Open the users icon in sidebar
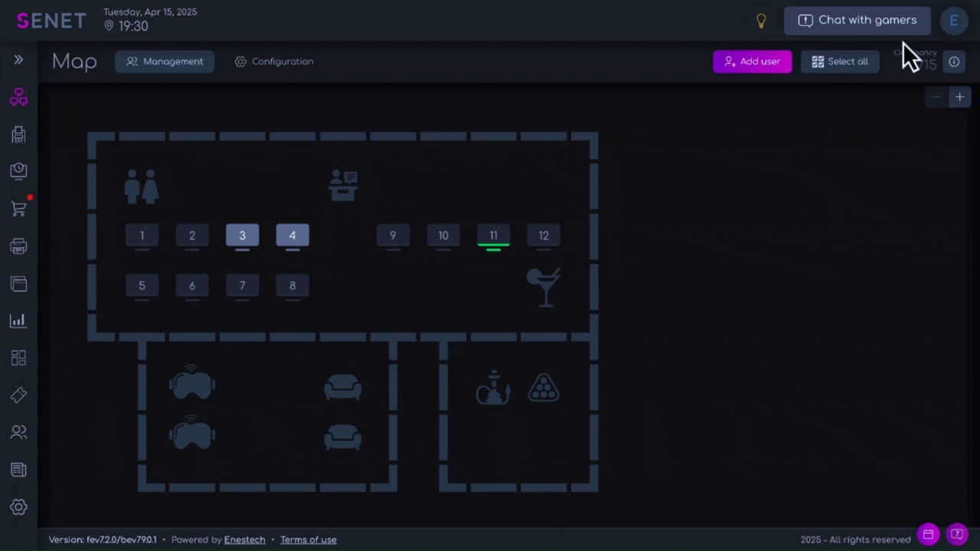The height and width of the screenshot is (551, 980). tap(18, 432)
